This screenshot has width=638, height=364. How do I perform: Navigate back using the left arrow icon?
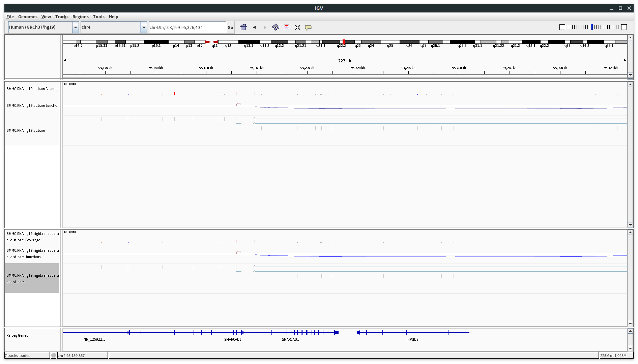pos(254,27)
